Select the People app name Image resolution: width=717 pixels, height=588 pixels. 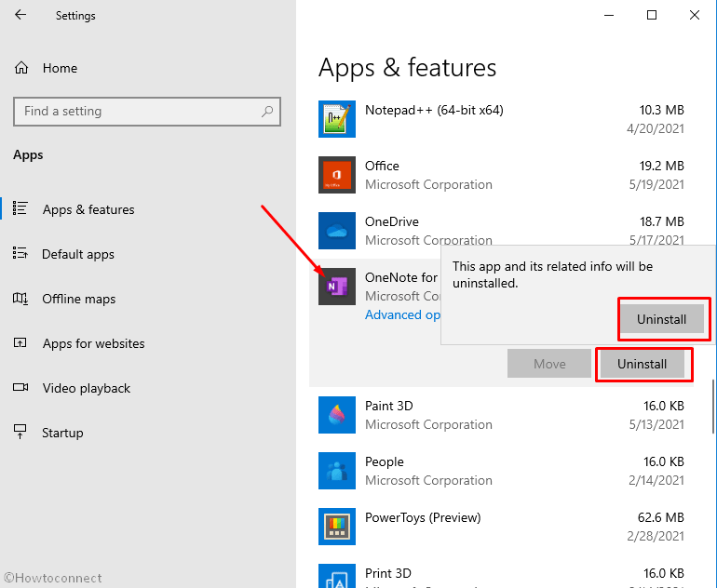click(384, 461)
